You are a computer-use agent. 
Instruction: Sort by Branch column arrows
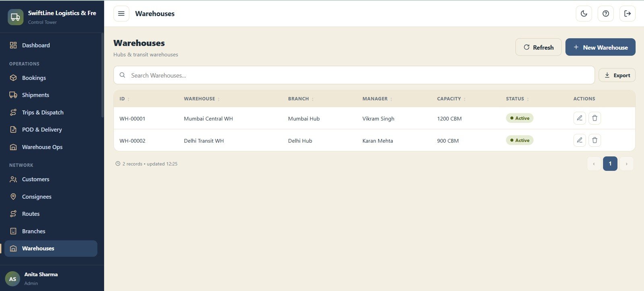tap(313, 99)
